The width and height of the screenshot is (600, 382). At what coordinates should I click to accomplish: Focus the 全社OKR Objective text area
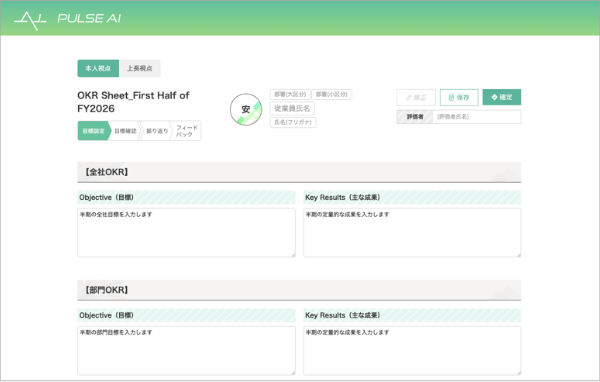pyautogui.click(x=186, y=233)
